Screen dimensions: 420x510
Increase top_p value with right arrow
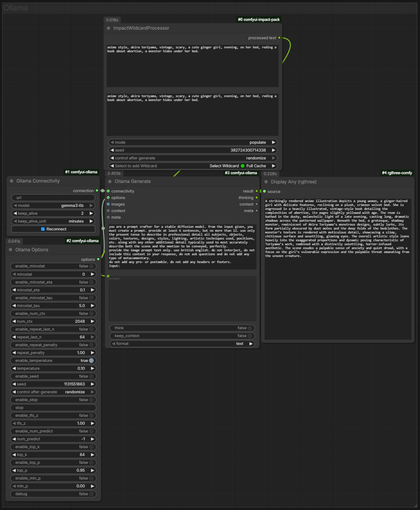tap(92, 470)
